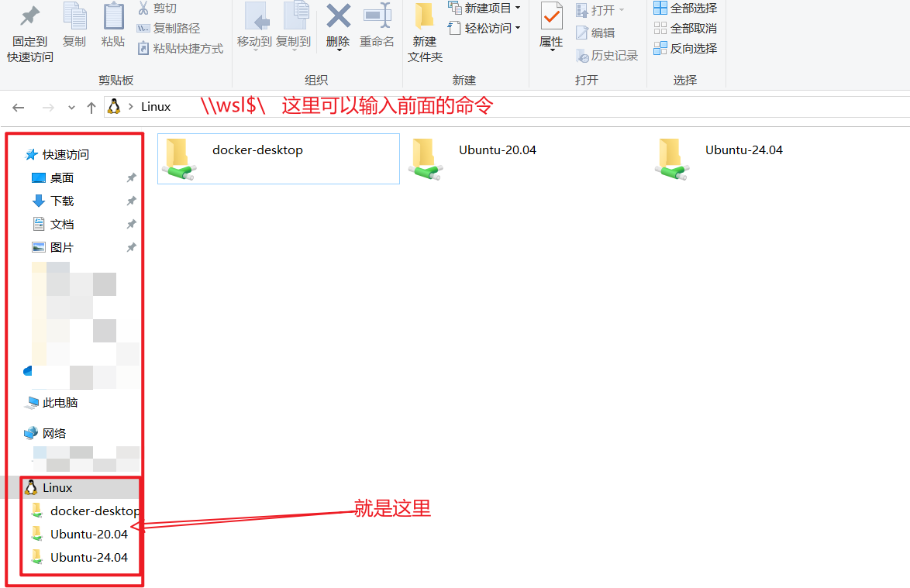
Task: Open New item (新建项目) dropdown
Action: tap(484, 8)
